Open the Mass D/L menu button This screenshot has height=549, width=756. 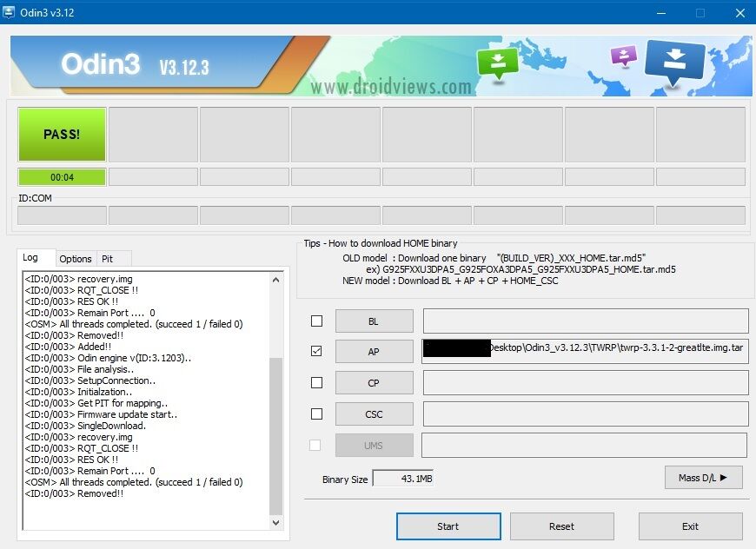[x=704, y=478]
